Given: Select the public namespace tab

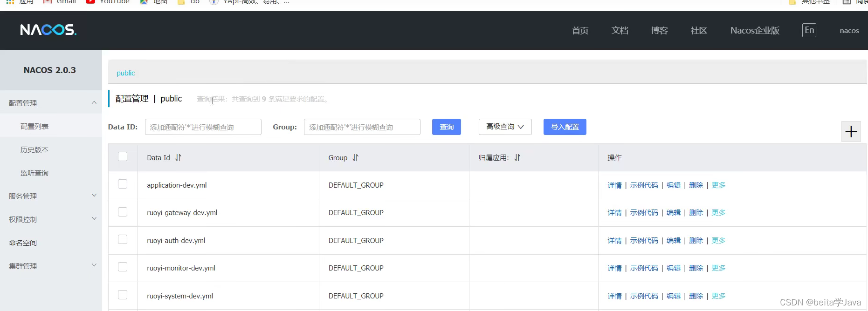Looking at the screenshot, I should click(x=125, y=73).
